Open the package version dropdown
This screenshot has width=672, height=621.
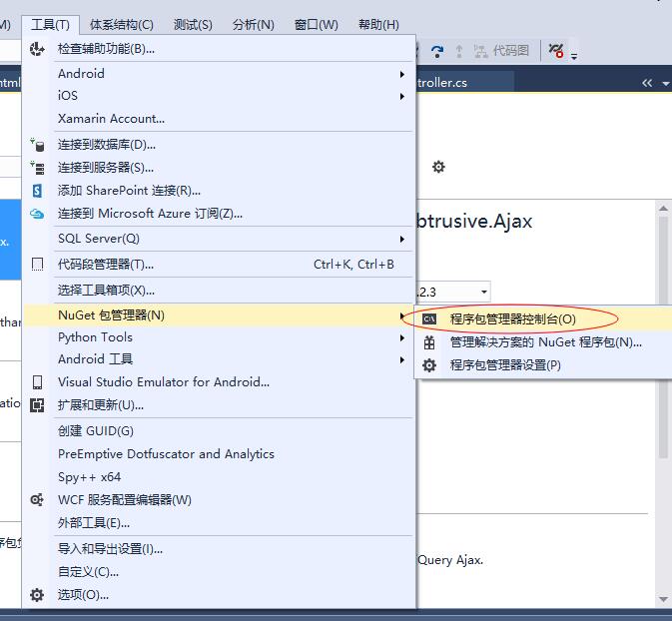pyautogui.click(x=484, y=292)
